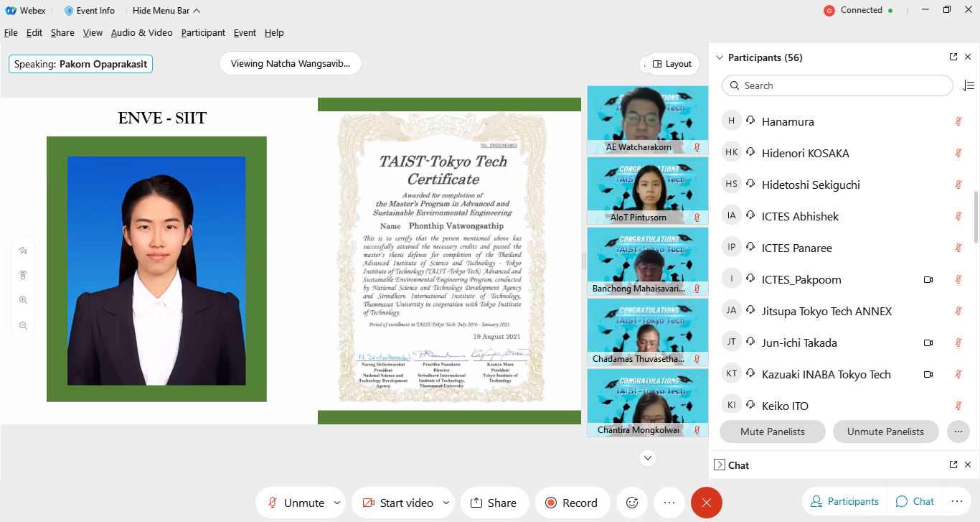Collapse the Participants section chevron

(719, 57)
